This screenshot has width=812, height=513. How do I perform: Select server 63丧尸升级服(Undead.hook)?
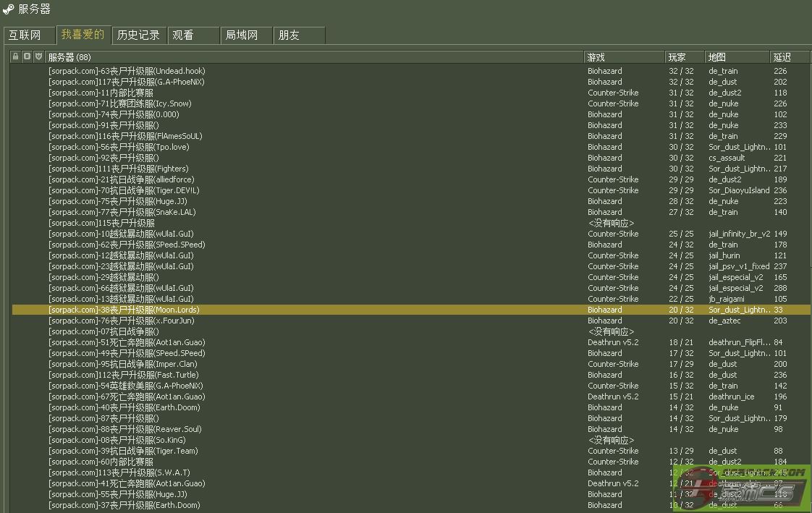click(127, 71)
